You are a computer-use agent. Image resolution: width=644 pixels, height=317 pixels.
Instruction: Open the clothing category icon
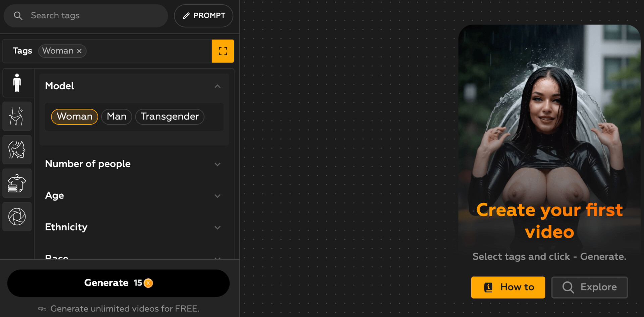(17, 183)
